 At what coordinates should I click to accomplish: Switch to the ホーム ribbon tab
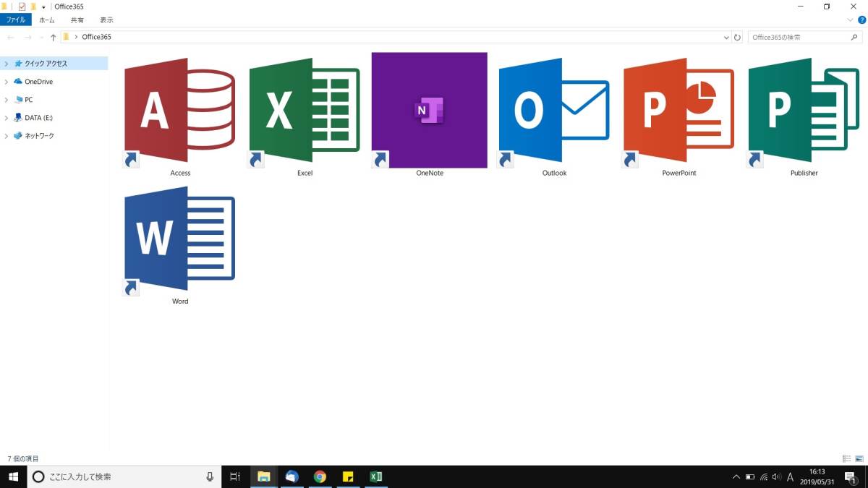point(47,20)
